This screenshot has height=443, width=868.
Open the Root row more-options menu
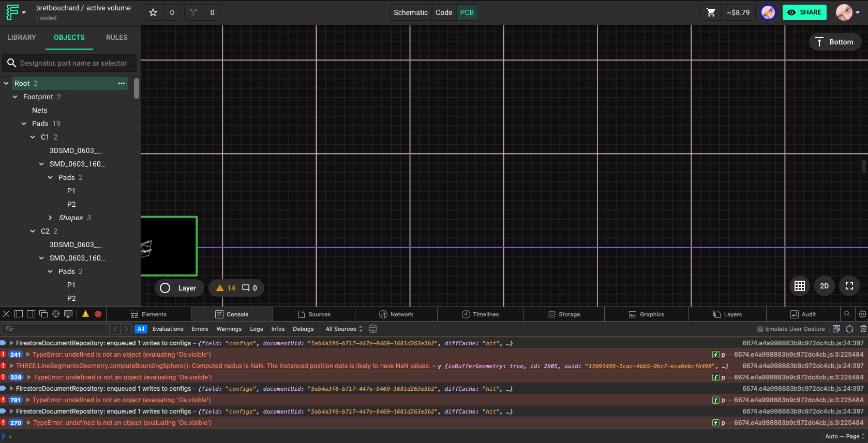tap(122, 83)
